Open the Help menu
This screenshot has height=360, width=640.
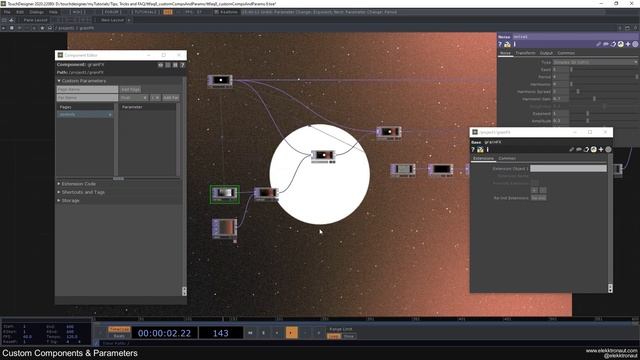53,12
